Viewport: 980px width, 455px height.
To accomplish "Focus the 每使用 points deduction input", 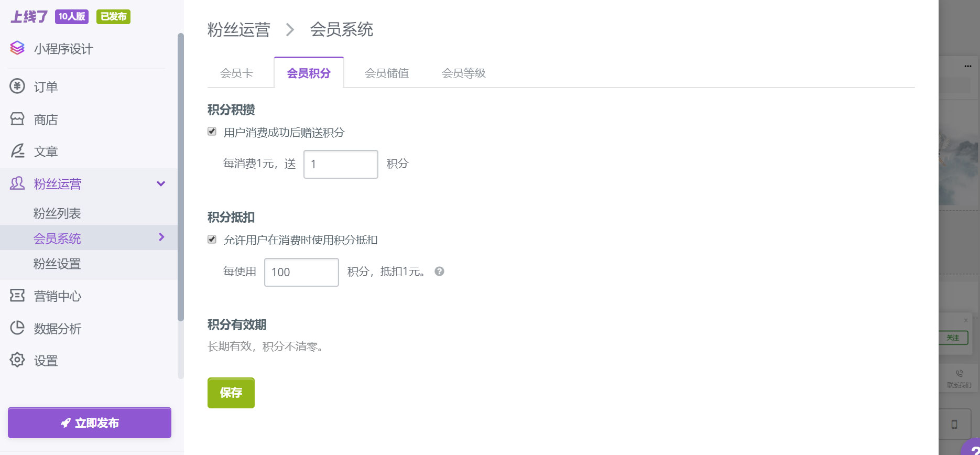I will [301, 272].
